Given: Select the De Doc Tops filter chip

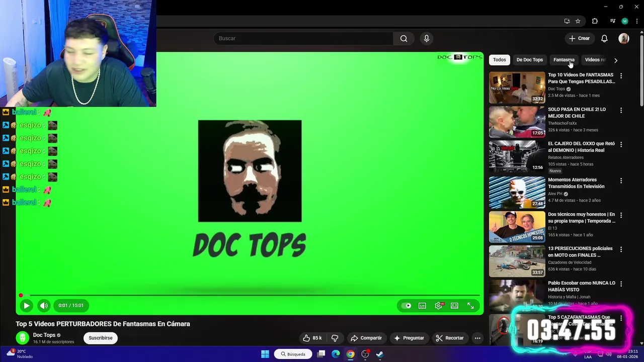Looking at the screenshot, I should point(529,60).
